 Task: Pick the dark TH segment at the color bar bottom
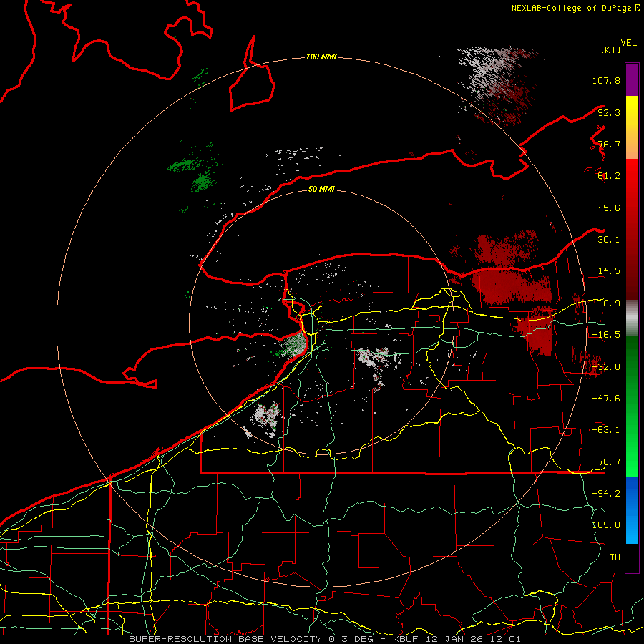tap(632, 558)
